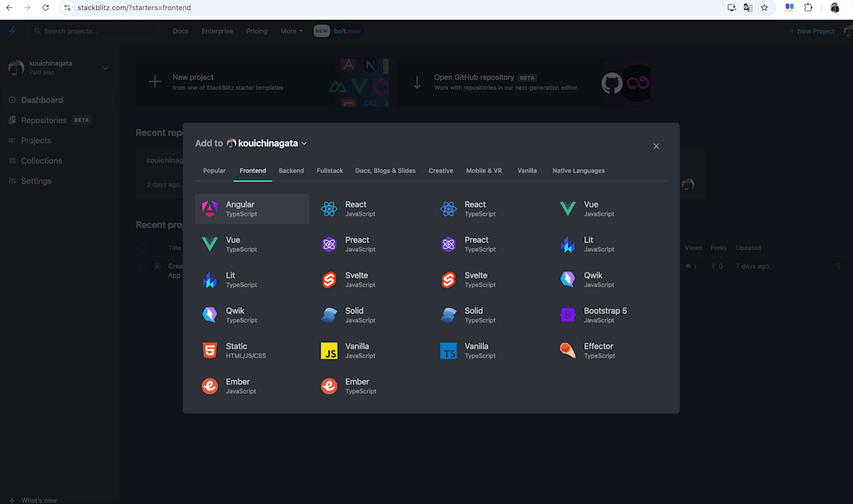Open the Pricing link
The image size is (853, 504).
[x=257, y=31]
